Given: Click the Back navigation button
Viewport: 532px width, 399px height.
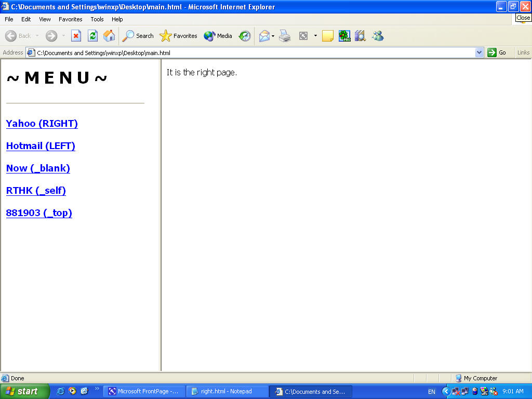Looking at the screenshot, I should click(18, 36).
